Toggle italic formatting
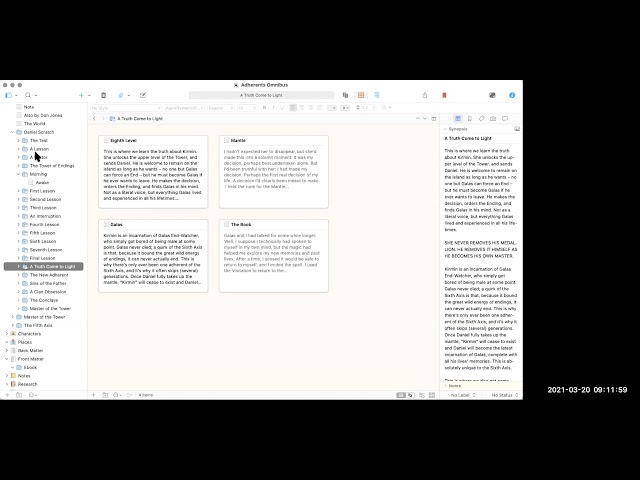This screenshot has width=640, height=480. [x=273, y=108]
